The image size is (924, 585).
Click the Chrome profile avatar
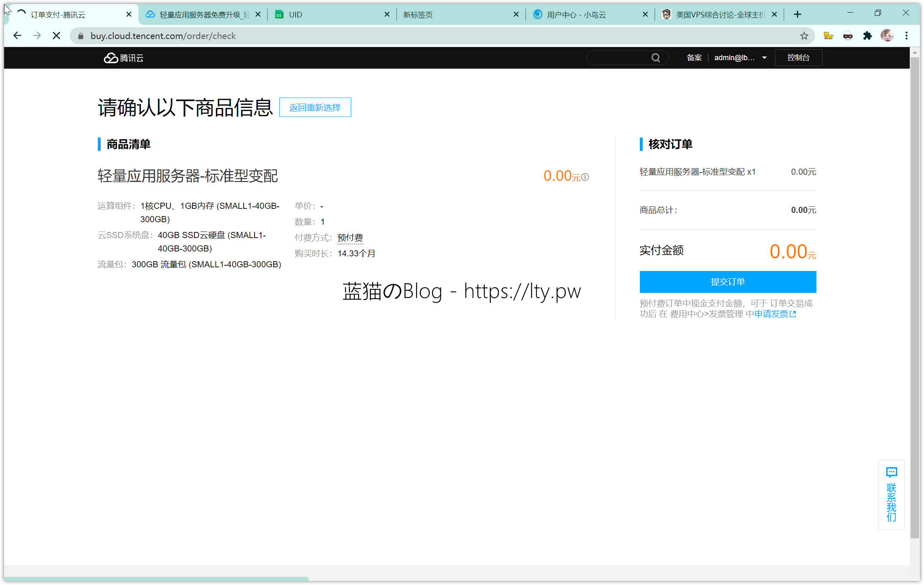887,36
